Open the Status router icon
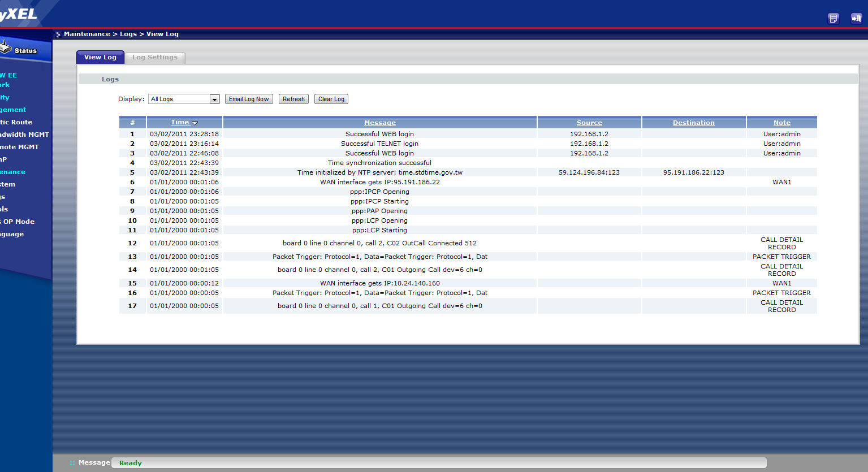The width and height of the screenshot is (868, 472). tap(6, 47)
